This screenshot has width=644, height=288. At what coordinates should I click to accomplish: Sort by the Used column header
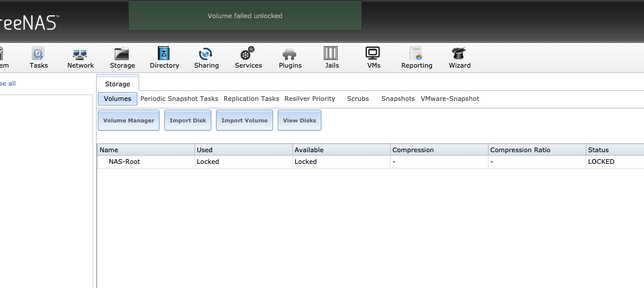(x=243, y=150)
